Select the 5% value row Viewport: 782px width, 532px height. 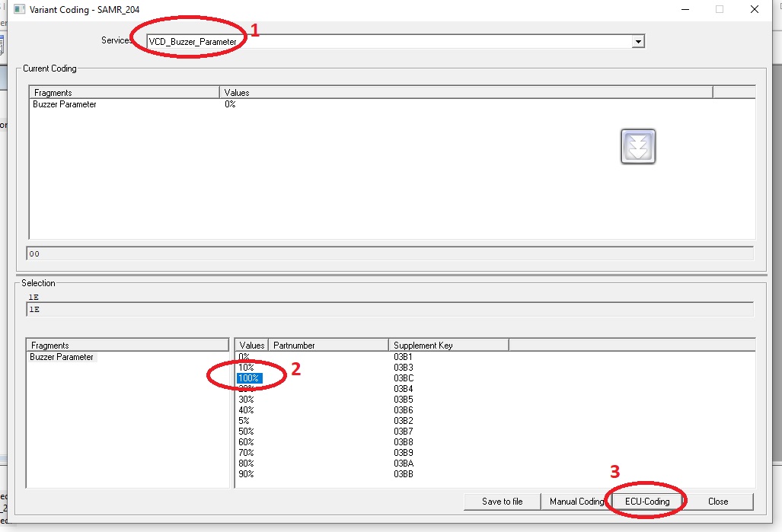244,421
